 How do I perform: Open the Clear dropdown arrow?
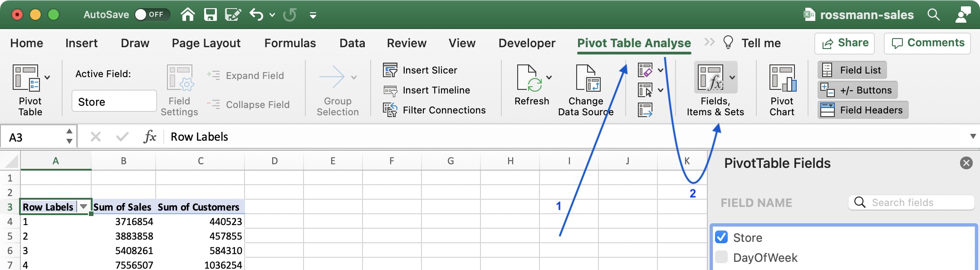pyautogui.click(x=661, y=70)
